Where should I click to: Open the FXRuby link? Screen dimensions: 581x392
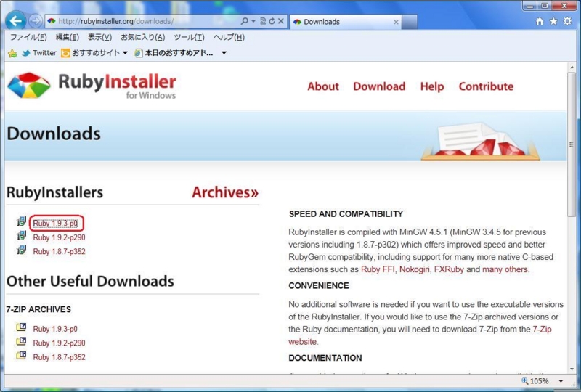(449, 269)
